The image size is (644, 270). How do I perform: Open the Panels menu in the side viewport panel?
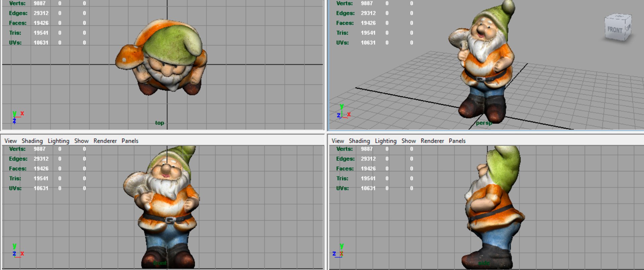click(x=457, y=141)
